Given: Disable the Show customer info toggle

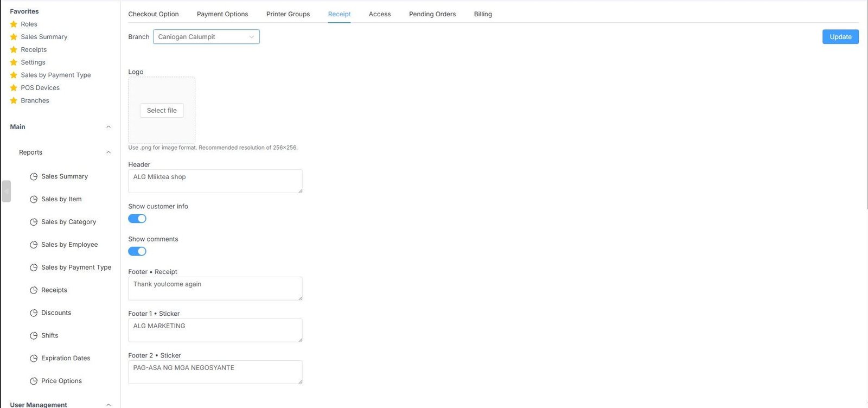Looking at the screenshot, I should click(137, 219).
